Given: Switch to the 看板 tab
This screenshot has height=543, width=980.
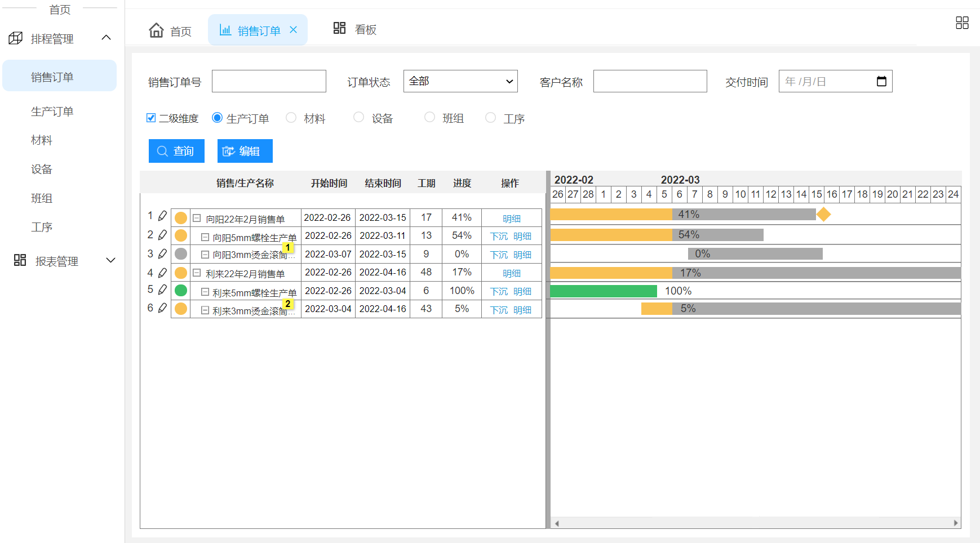Looking at the screenshot, I should tap(355, 29).
